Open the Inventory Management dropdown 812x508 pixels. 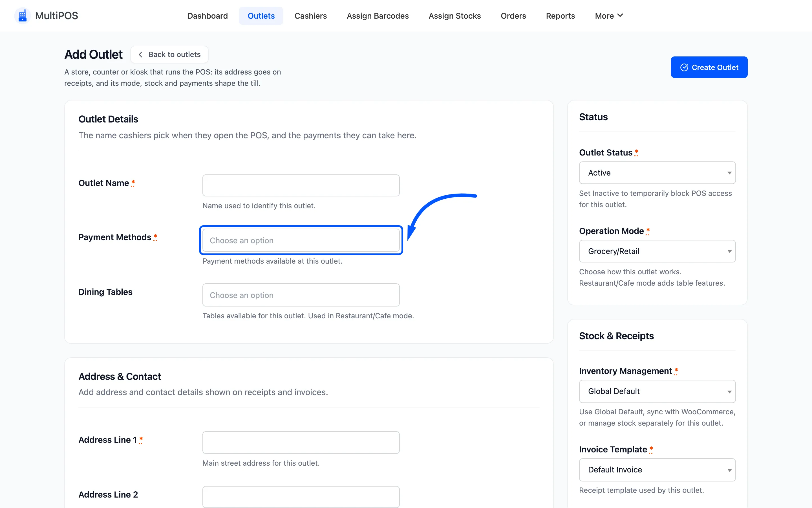(x=657, y=391)
